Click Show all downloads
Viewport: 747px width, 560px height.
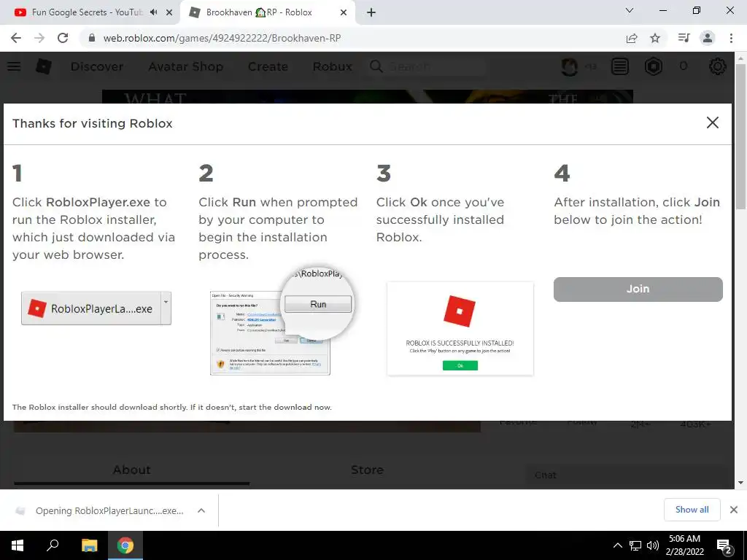(x=692, y=510)
